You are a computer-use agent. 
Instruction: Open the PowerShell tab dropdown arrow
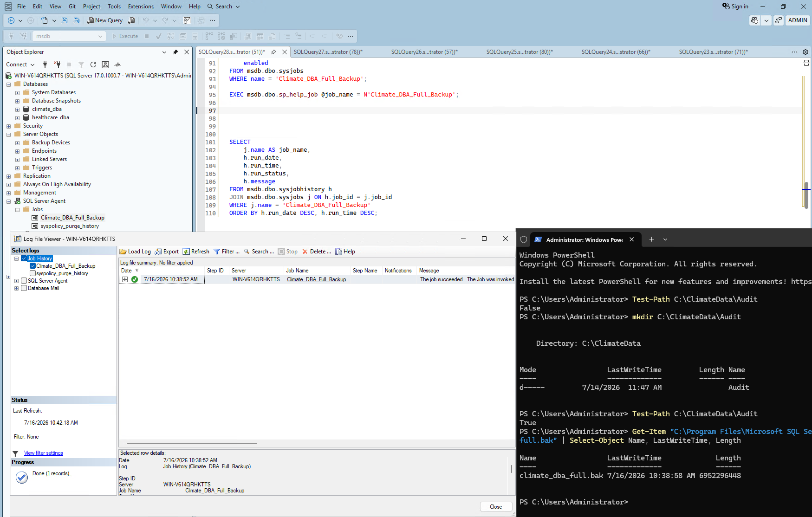[x=665, y=239]
